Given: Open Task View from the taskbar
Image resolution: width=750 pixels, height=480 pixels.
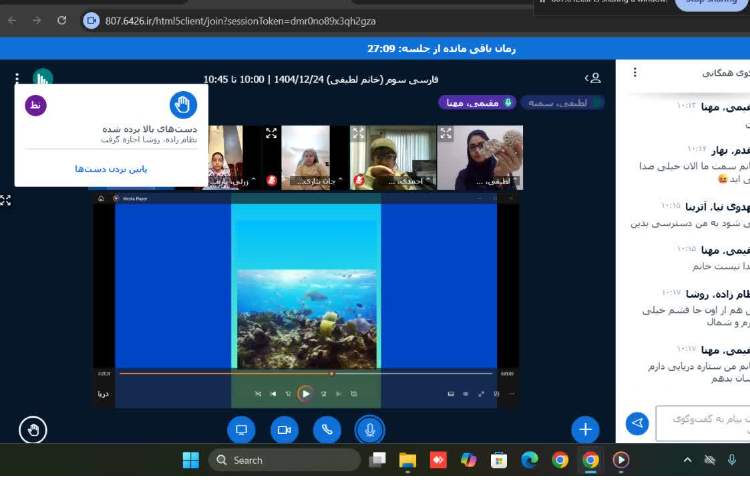Looking at the screenshot, I should tap(377, 460).
